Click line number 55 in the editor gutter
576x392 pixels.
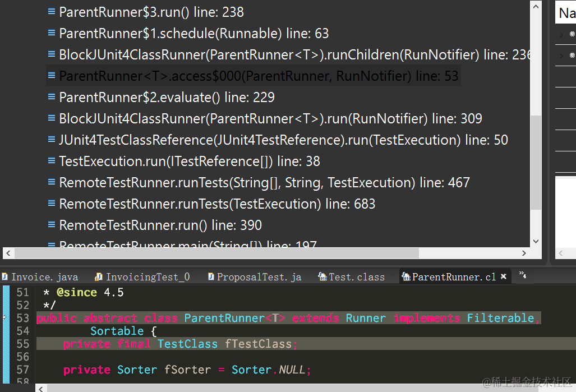[x=23, y=344]
